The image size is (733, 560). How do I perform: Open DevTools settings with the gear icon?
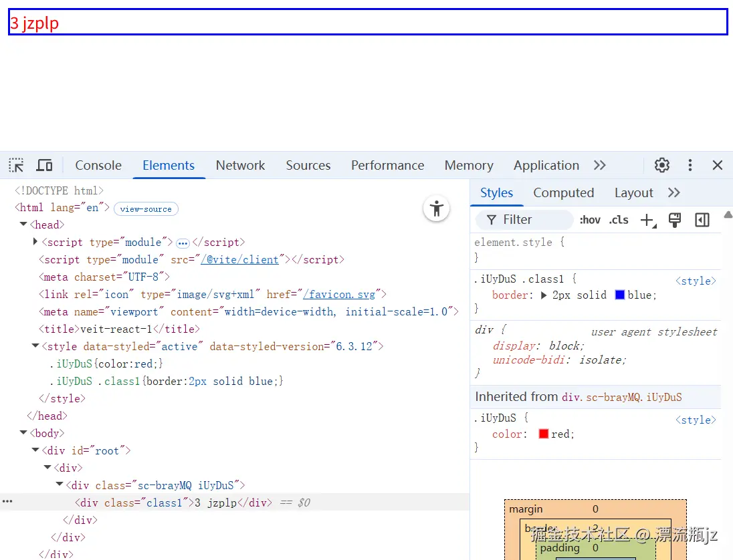661,164
